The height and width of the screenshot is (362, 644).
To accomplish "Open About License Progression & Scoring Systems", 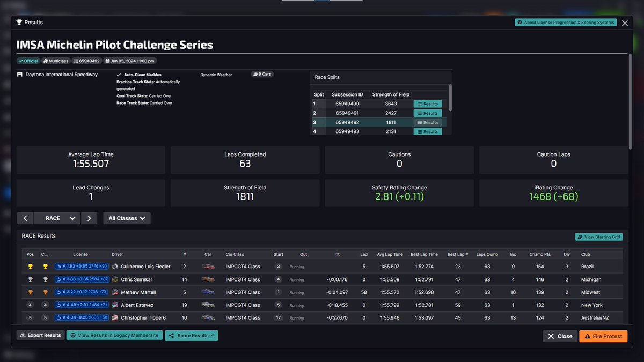I will coord(566,23).
